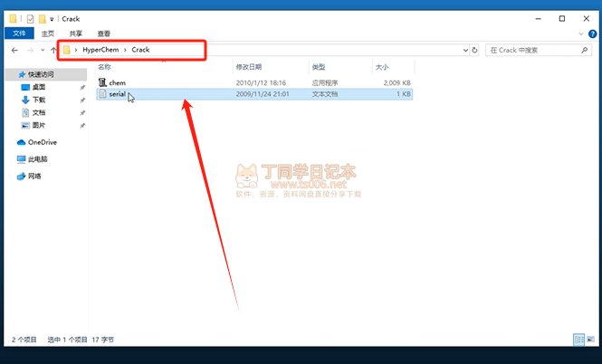Screen dimensions: 602x364
Task: Open 桌面 in navigation pane
Action: [x=39, y=87]
